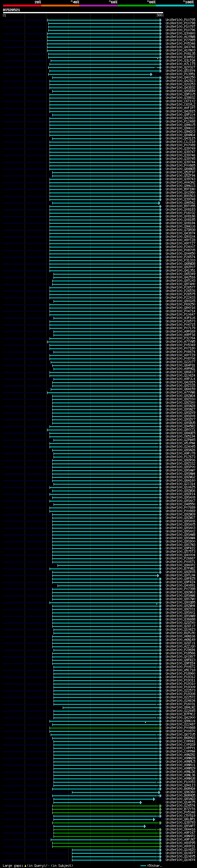This screenshot has width=197, height=868.
Task: Select the UniRef100_Q8GRJ7 label
Action: click(180, 372)
